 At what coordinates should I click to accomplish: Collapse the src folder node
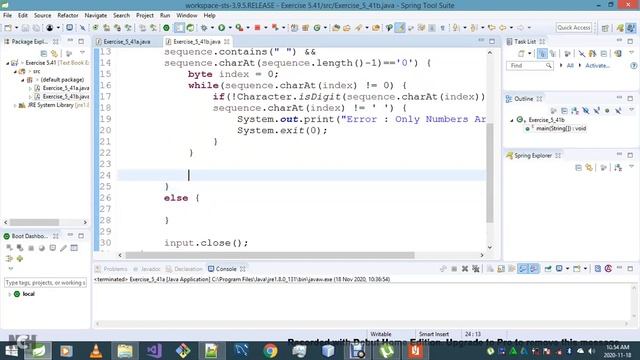click(15, 71)
